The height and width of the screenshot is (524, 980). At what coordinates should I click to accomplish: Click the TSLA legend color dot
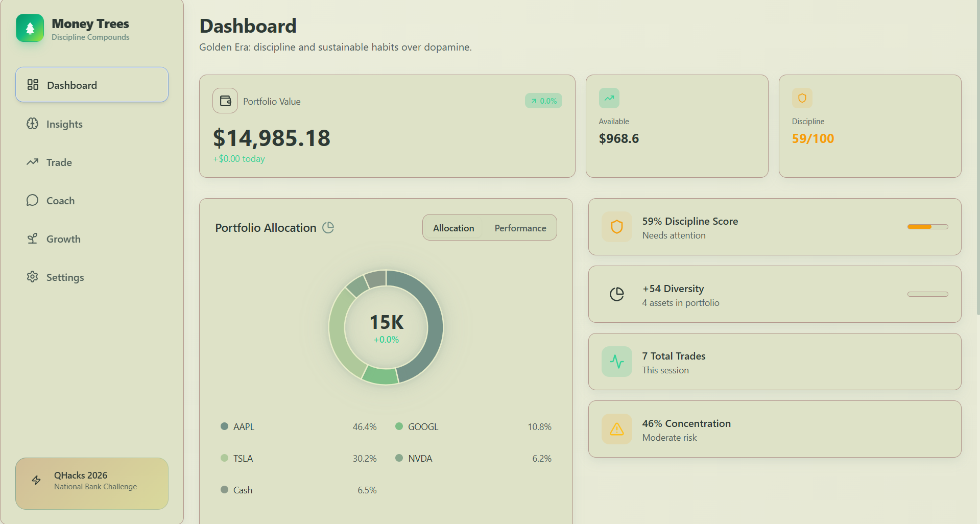tap(224, 458)
